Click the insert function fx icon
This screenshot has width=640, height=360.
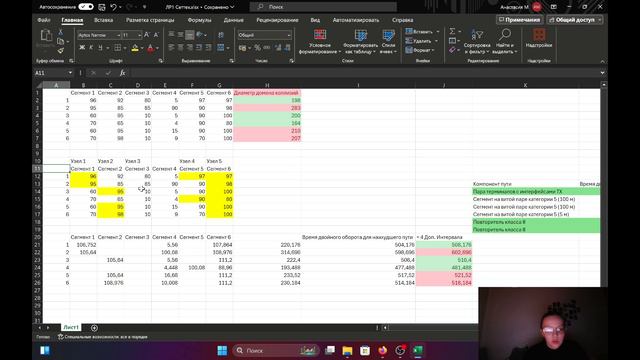[122, 73]
